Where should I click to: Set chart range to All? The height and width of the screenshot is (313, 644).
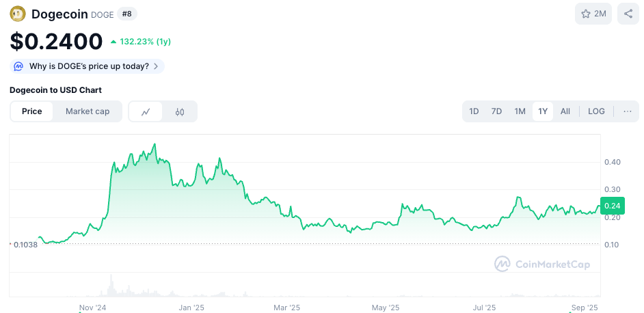click(565, 111)
